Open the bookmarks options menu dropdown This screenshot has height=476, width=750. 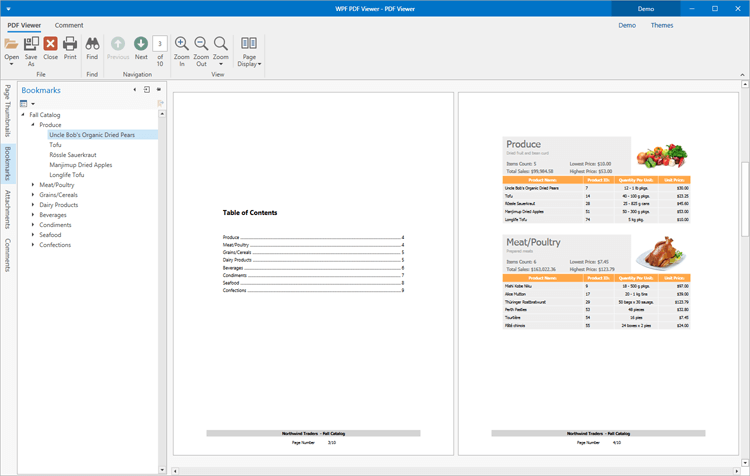pos(27,104)
